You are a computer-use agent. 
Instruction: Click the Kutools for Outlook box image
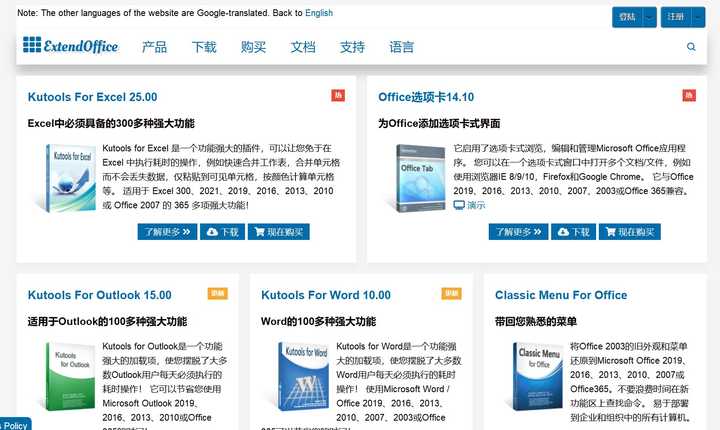coord(69,376)
